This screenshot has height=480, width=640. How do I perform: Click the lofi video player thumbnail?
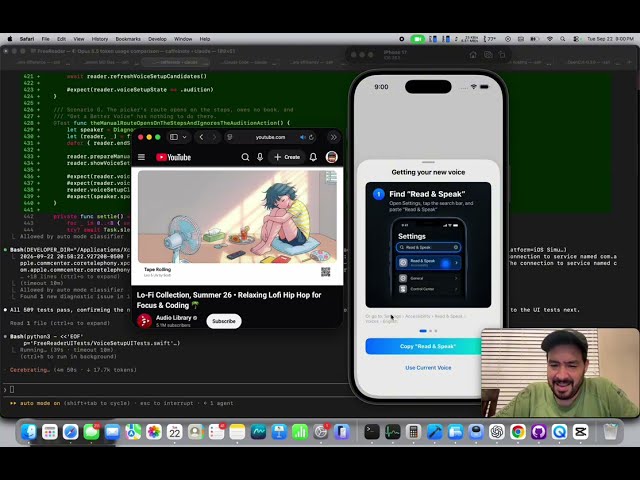[237, 217]
